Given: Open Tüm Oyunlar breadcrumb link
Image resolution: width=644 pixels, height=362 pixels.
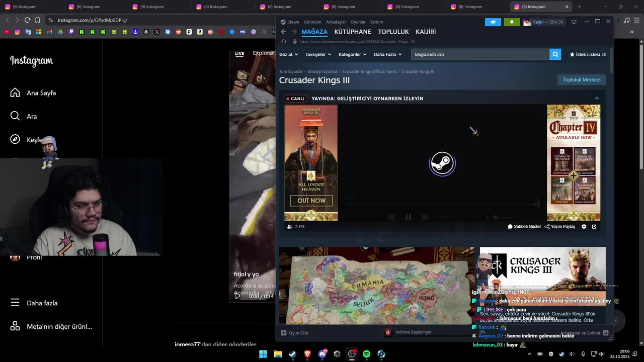Looking at the screenshot, I should point(291,72).
